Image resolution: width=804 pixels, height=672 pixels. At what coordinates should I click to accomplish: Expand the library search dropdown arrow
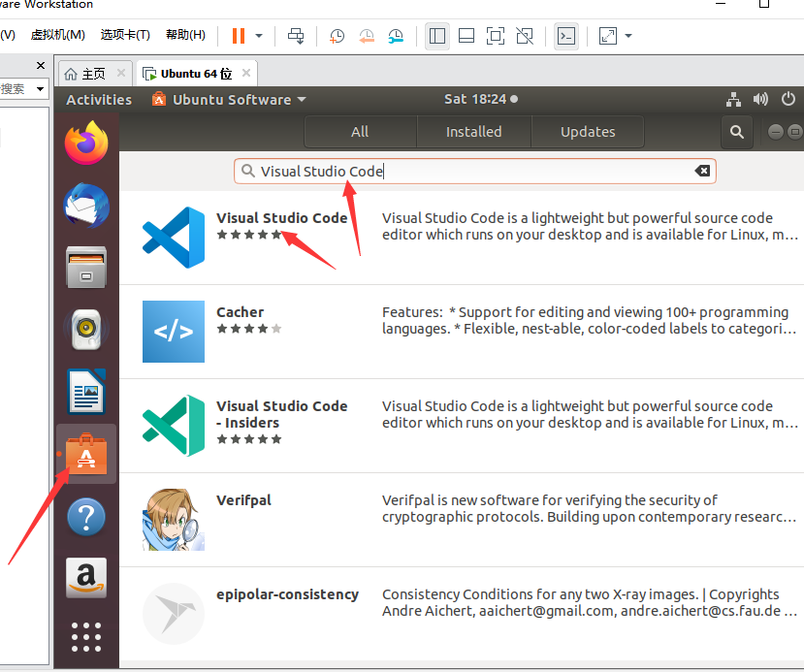40,89
